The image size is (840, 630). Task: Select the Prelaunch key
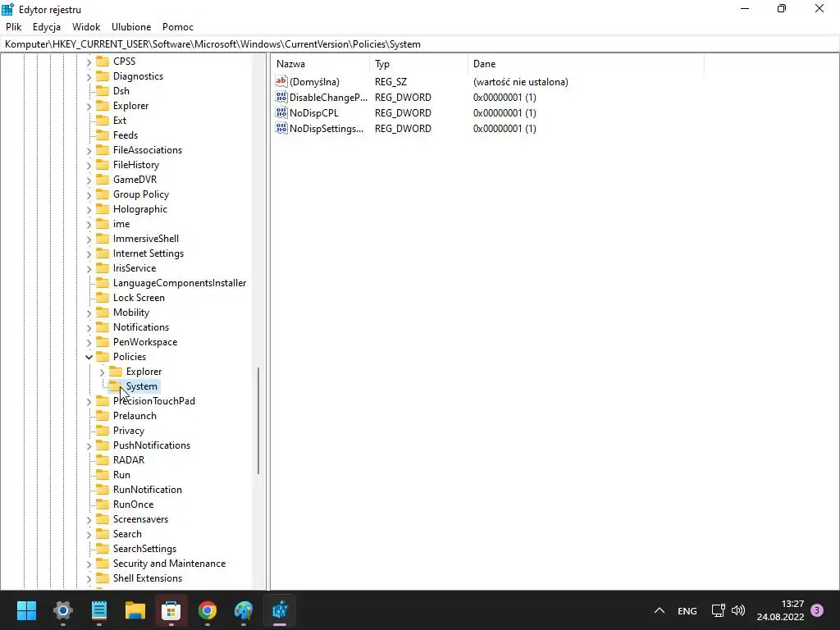(135, 416)
